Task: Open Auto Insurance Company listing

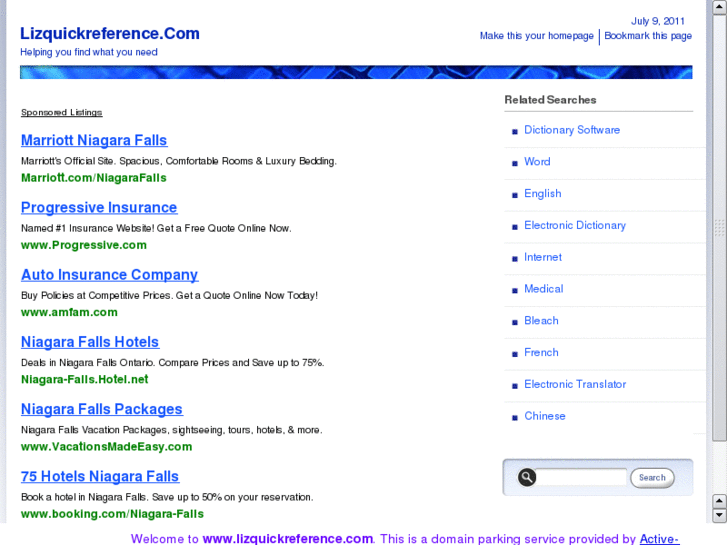Action: (x=110, y=275)
